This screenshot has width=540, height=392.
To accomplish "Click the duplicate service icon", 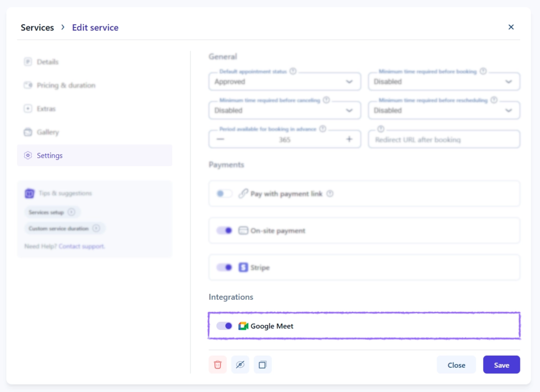I will (263, 365).
